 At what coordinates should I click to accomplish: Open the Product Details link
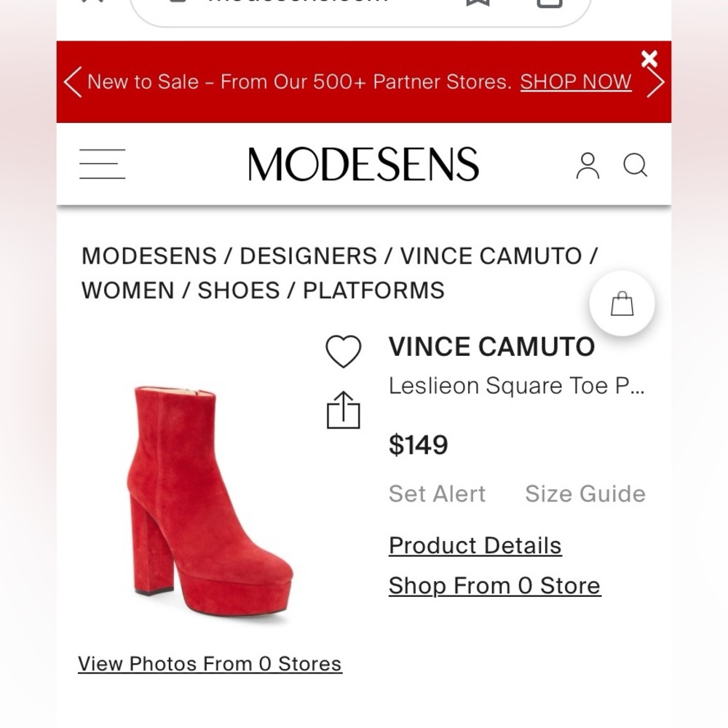[x=475, y=545]
